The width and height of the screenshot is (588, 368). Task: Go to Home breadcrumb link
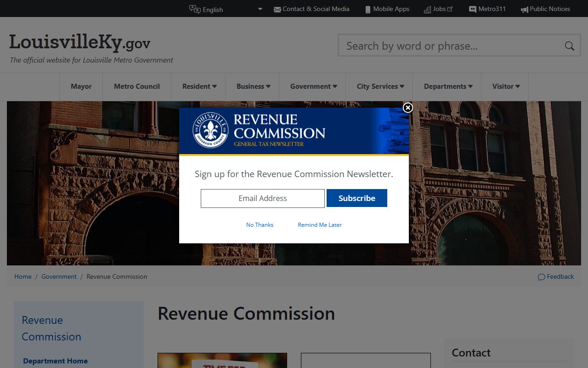pos(23,276)
